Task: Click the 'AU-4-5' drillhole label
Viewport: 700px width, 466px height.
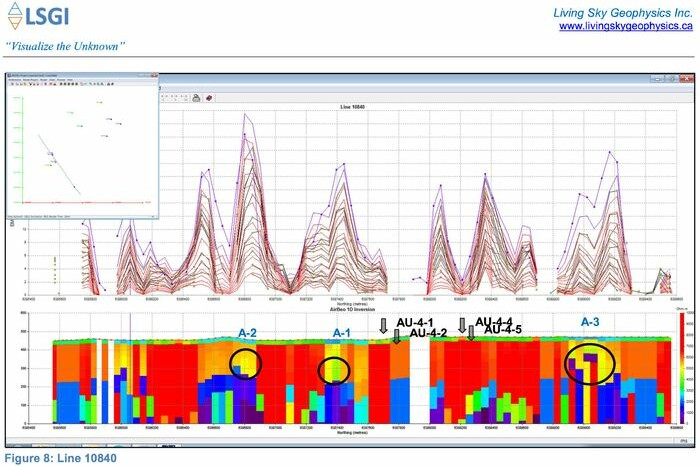Action: coord(503,330)
